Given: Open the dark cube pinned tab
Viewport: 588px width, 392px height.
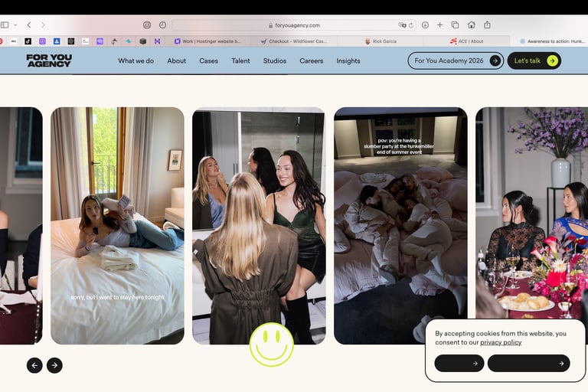Looking at the screenshot, I should point(143,41).
